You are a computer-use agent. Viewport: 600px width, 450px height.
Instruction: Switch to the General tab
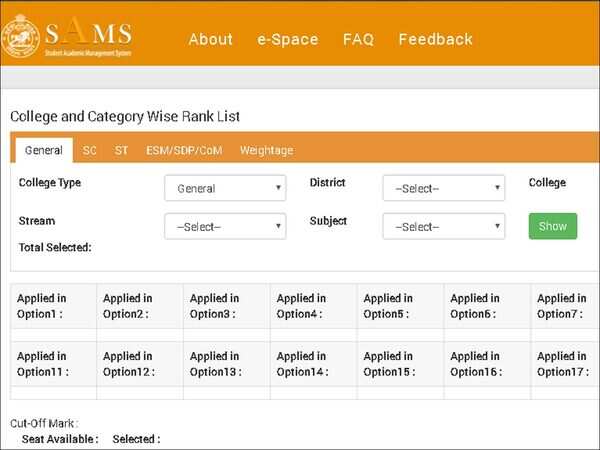44,151
